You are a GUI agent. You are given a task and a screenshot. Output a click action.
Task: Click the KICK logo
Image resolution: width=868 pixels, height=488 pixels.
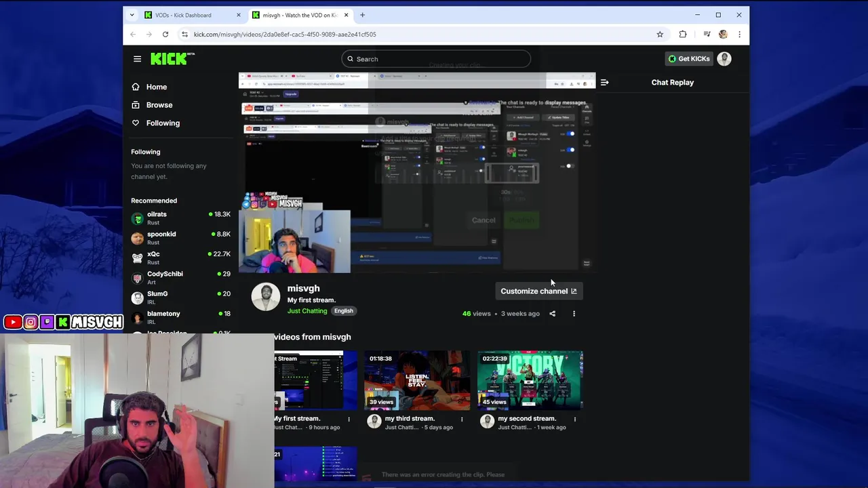coord(172,59)
